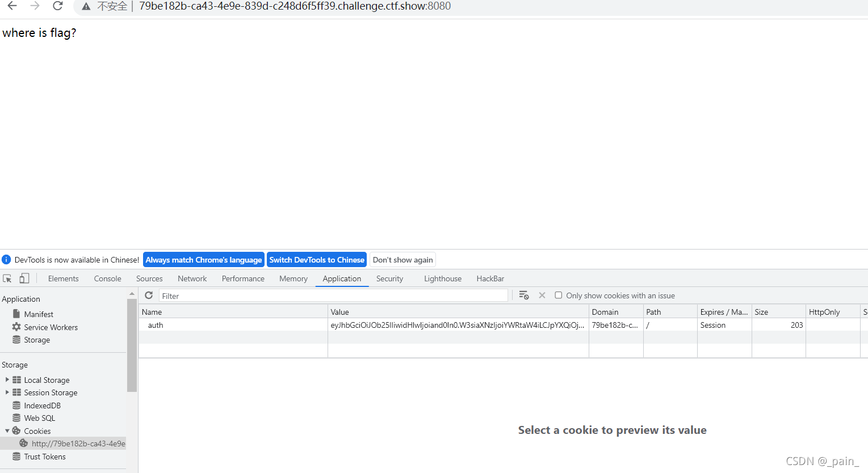Collapse the Cookies tree node
Image resolution: width=868 pixels, height=473 pixels.
click(x=7, y=431)
